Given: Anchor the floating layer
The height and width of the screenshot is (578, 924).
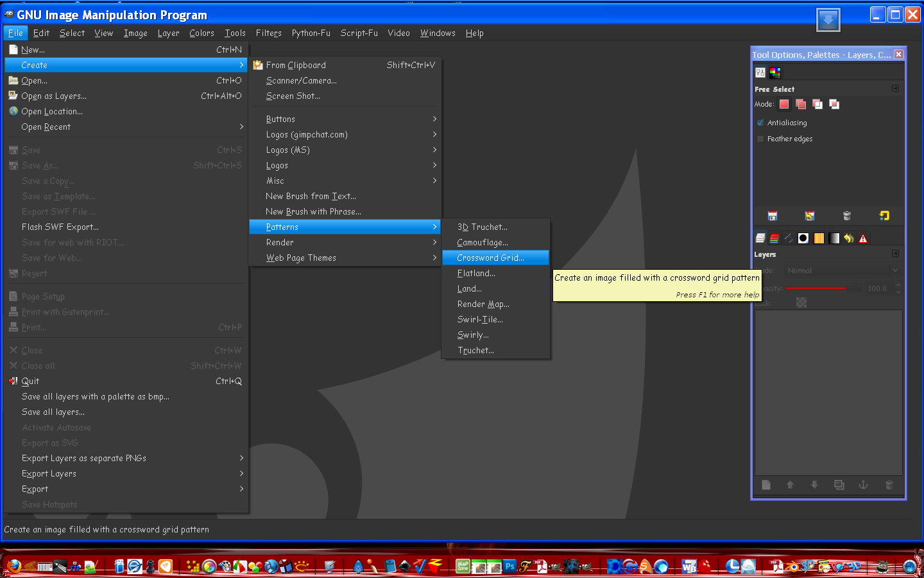Looking at the screenshot, I should pos(863,485).
